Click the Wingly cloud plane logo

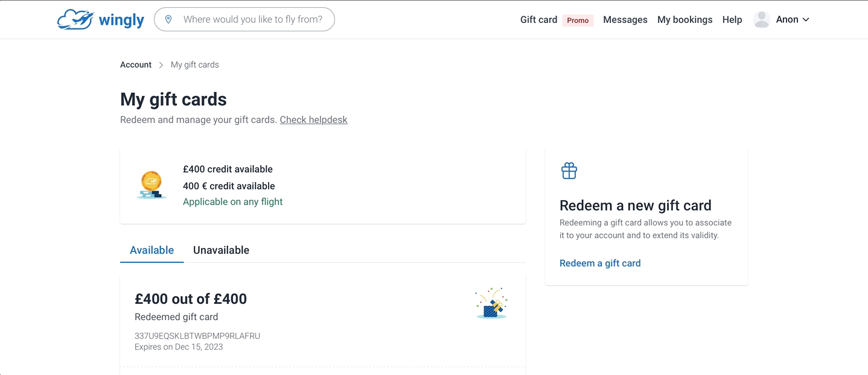click(75, 20)
